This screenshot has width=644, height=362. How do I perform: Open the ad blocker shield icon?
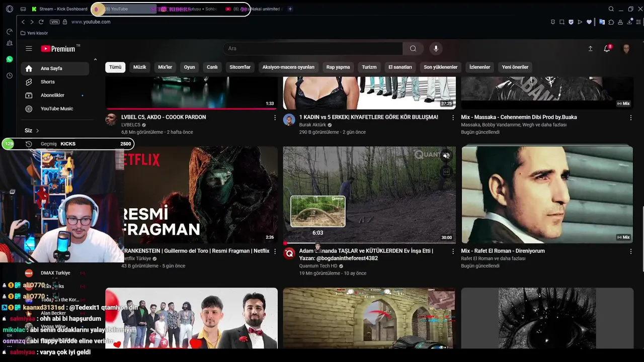pos(571,22)
